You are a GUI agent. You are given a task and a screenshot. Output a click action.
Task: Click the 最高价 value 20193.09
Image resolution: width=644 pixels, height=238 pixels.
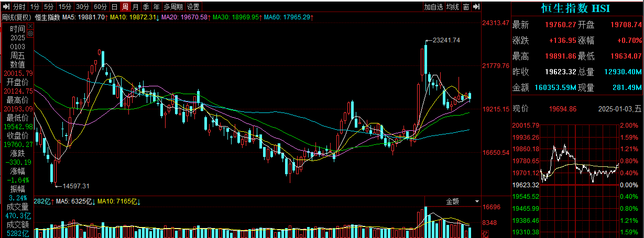(x=18, y=109)
